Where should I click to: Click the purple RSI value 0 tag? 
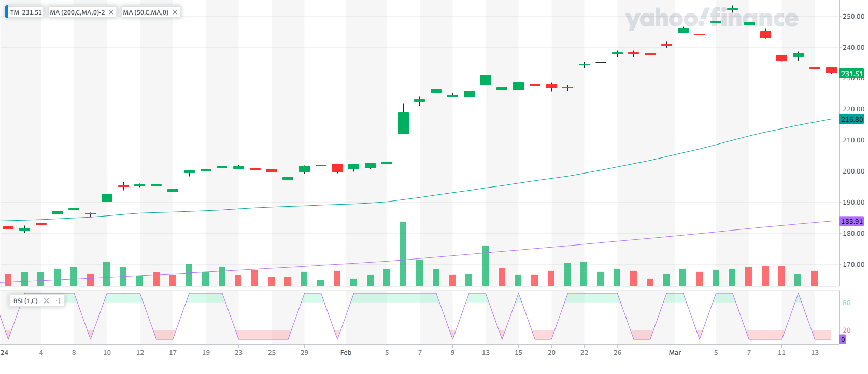tap(843, 339)
